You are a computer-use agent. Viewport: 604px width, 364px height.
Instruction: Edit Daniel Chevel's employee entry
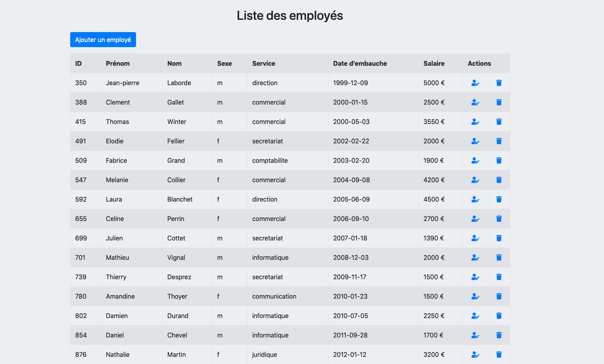[x=475, y=335]
